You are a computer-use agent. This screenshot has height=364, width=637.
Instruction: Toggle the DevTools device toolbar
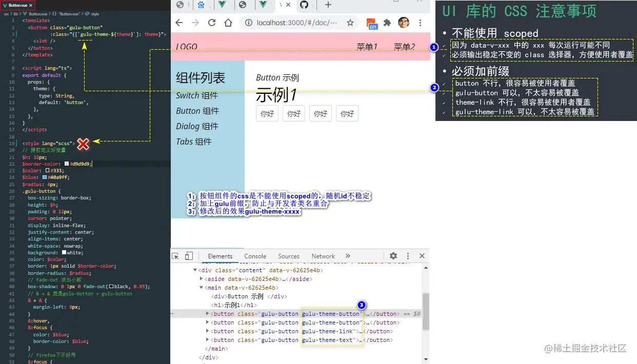pyautogui.click(x=189, y=256)
